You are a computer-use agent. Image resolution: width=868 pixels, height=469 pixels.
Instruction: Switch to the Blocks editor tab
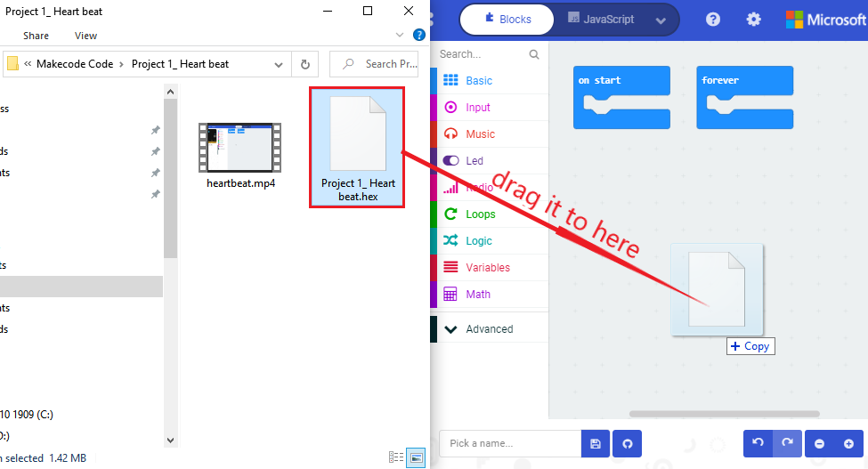(507, 20)
